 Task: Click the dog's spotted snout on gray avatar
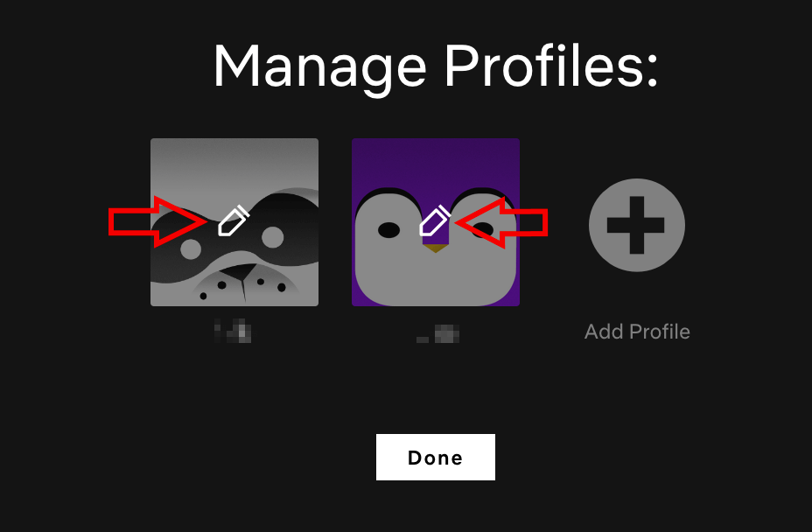[243, 284]
